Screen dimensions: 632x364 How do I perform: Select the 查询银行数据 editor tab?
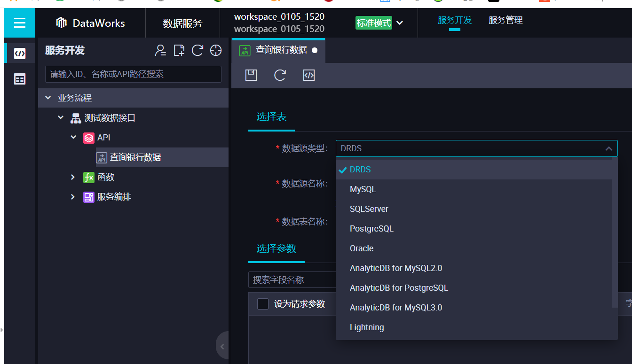(278, 50)
